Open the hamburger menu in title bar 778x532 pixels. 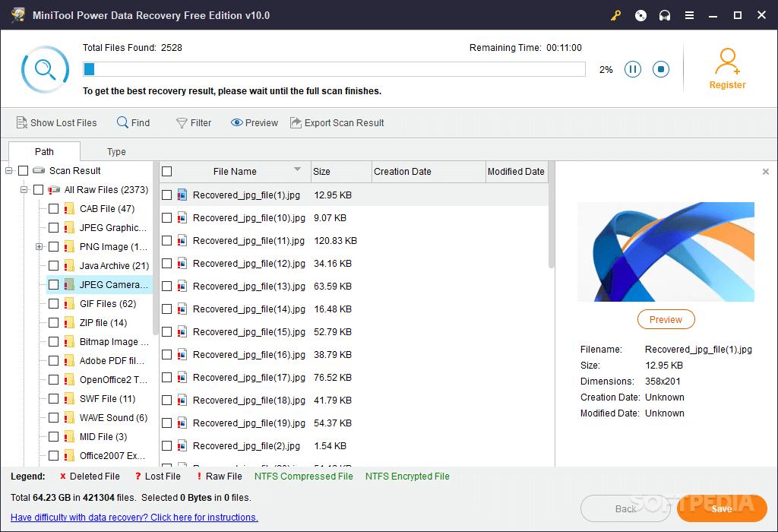pos(689,15)
